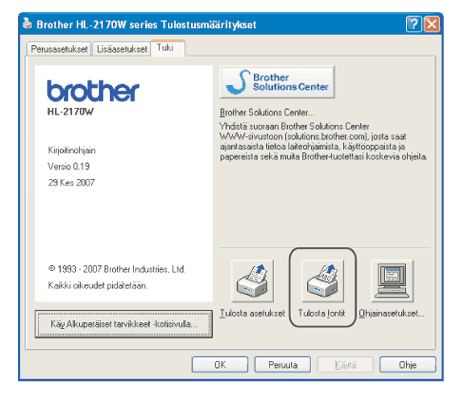Click the HL-2170W model name text

(x=70, y=112)
